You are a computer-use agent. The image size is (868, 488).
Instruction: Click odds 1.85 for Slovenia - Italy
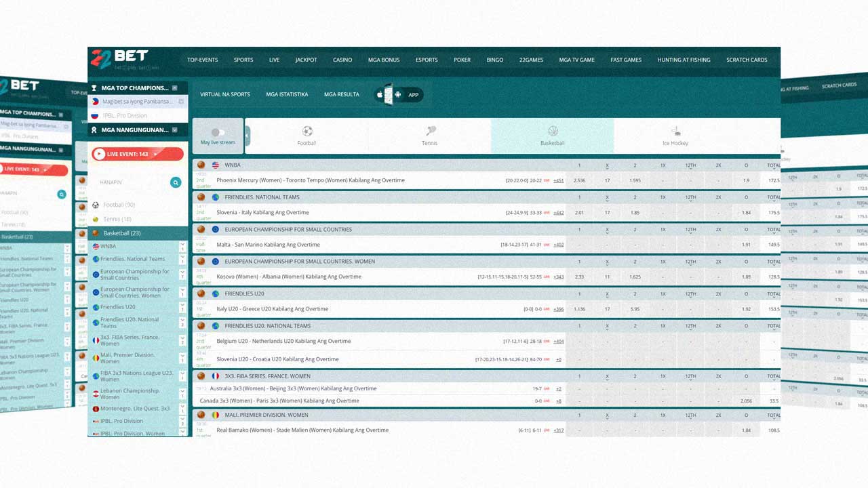click(635, 213)
